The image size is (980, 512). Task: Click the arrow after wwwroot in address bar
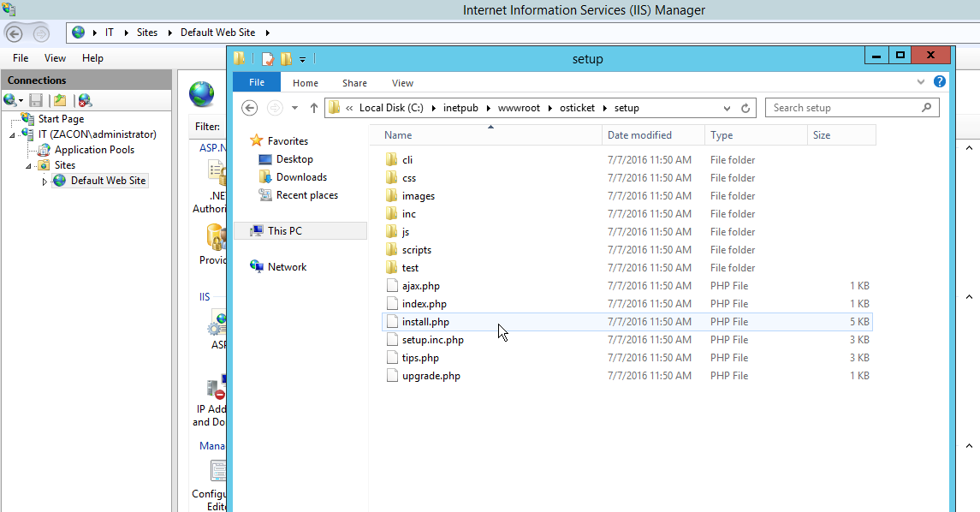[550, 108]
